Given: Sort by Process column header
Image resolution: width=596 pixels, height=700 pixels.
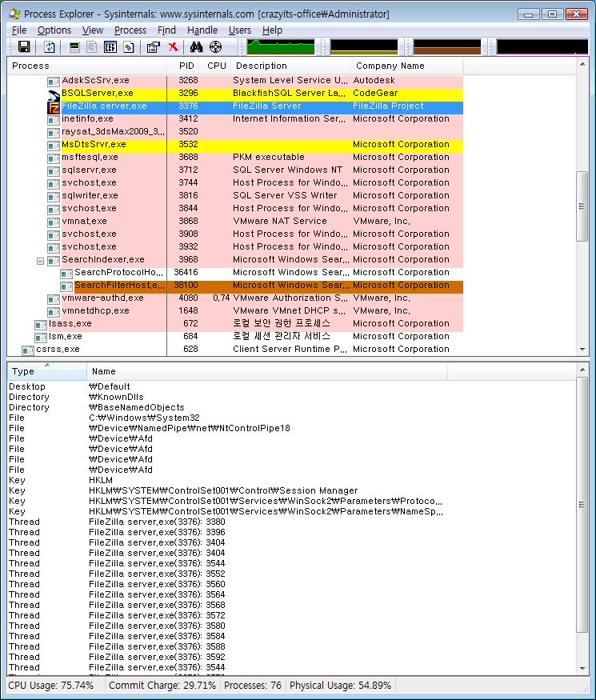Looking at the screenshot, I should coord(87,66).
